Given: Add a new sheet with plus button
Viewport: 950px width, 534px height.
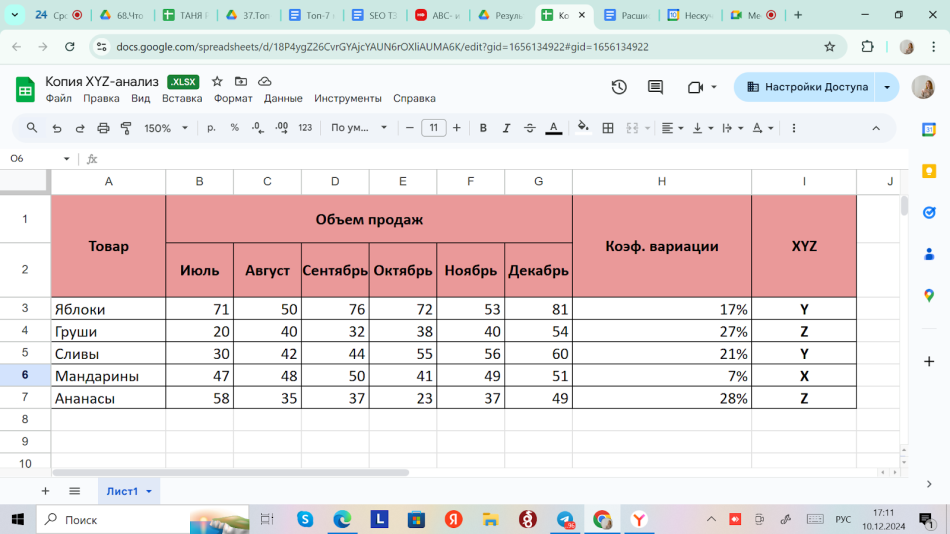Looking at the screenshot, I should [x=45, y=491].
